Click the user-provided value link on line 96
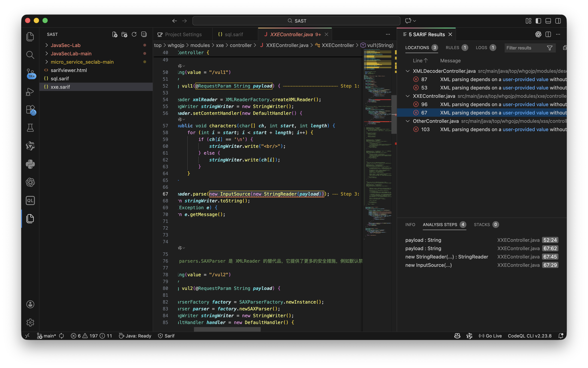Image resolution: width=588 pixels, height=368 pixels. (x=525, y=104)
